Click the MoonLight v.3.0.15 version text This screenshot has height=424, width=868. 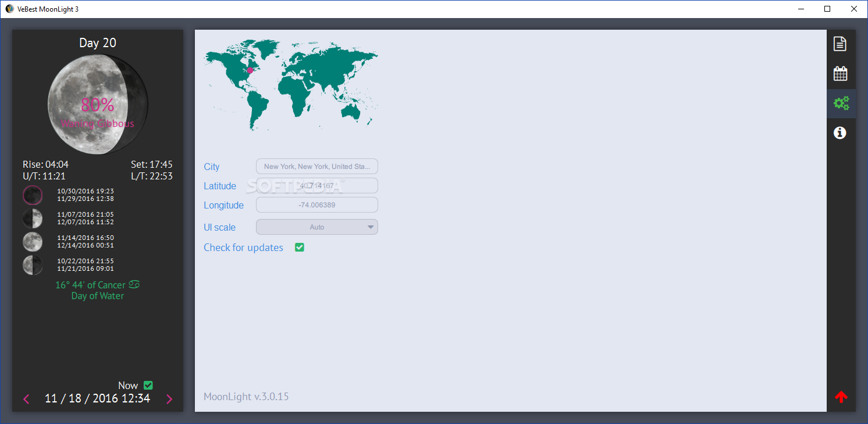pyautogui.click(x=246, y=397)
